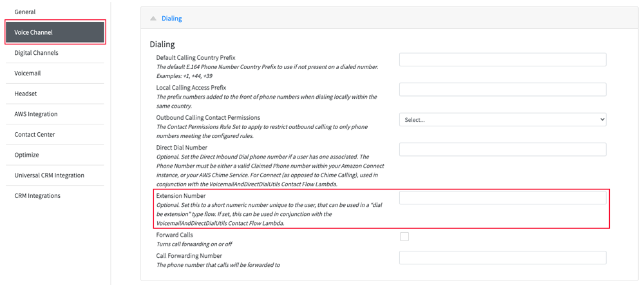Collapse the Dialing section triangle icon
This screenshot has height=285, width=644.
coord(153,19)
